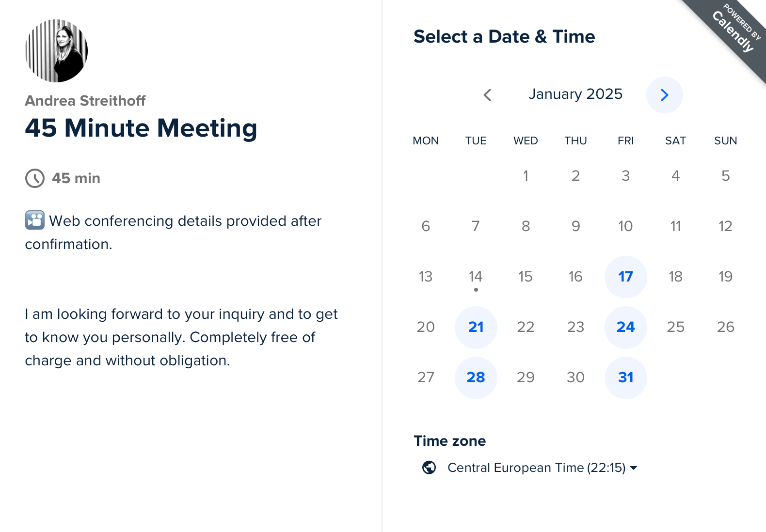Click the globe icon beside time zone
The image size is (766, 532).
(x=429, y=468)
